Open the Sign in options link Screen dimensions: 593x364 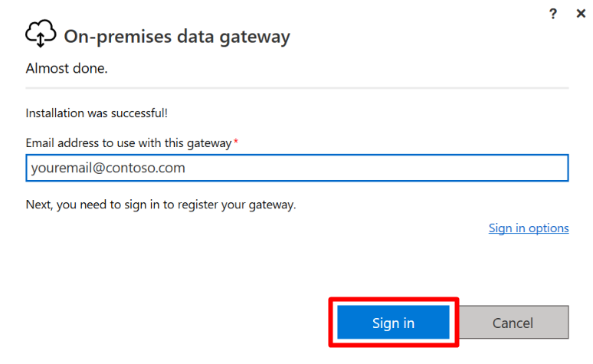[x=529, y=228]
